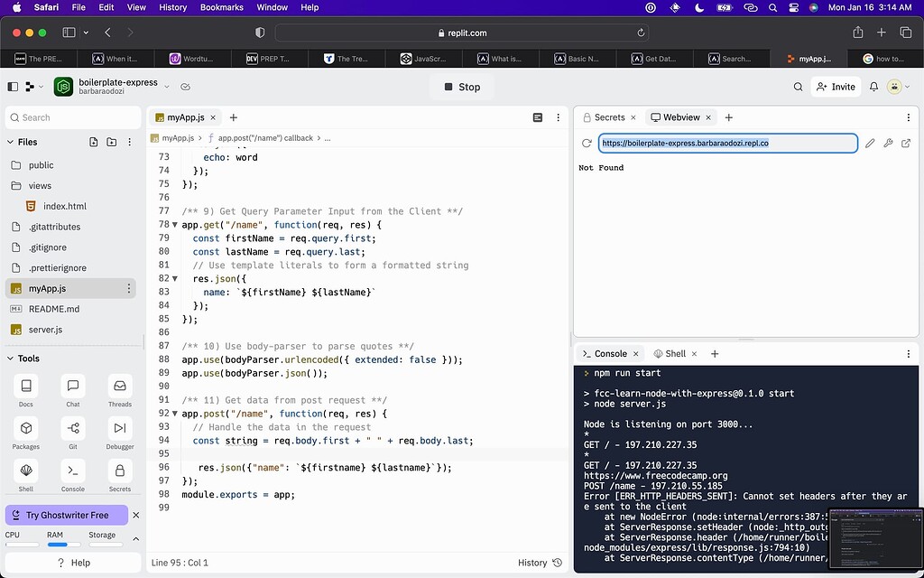Image resolution: width=924 pixels, height=578 pixels.
Task: Click the wrench devtools icon in Webview
Action: 888,143
